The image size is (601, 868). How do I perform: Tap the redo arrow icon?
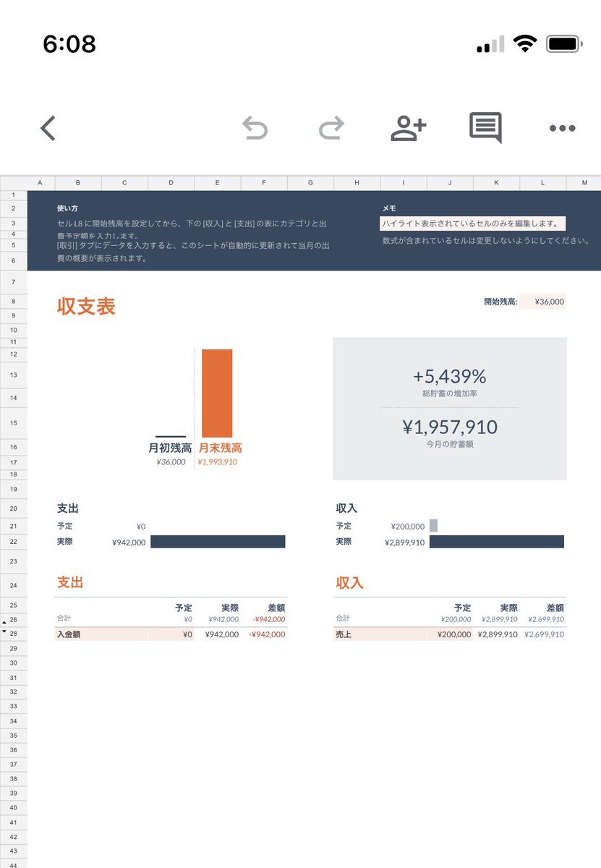(x=331, y=129)
